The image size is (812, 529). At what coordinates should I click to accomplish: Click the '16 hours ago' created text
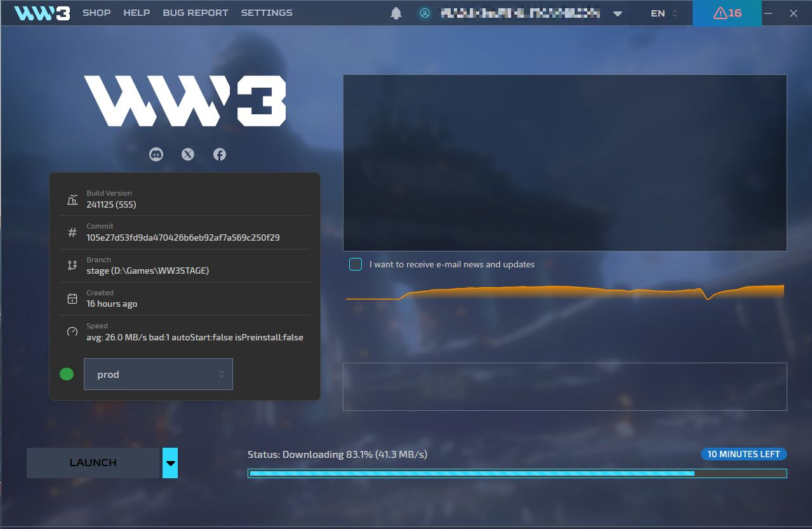tap(112, 304)
